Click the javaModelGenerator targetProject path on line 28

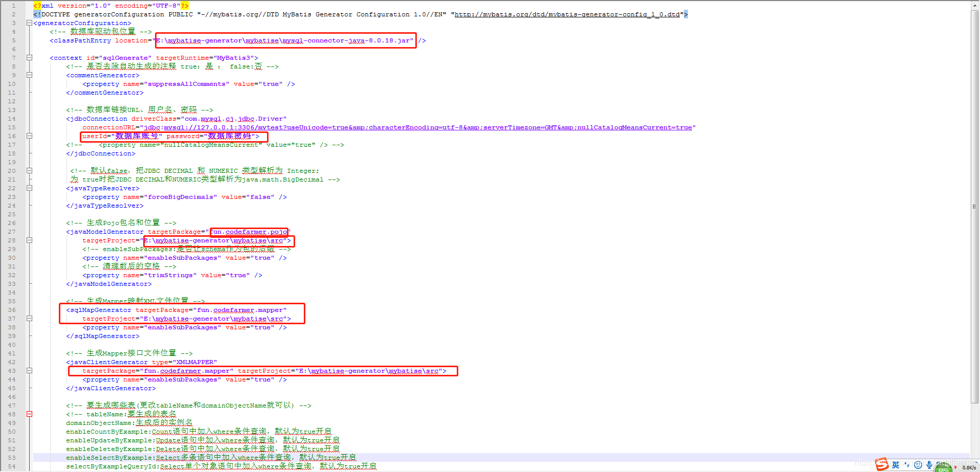[216, 240]
